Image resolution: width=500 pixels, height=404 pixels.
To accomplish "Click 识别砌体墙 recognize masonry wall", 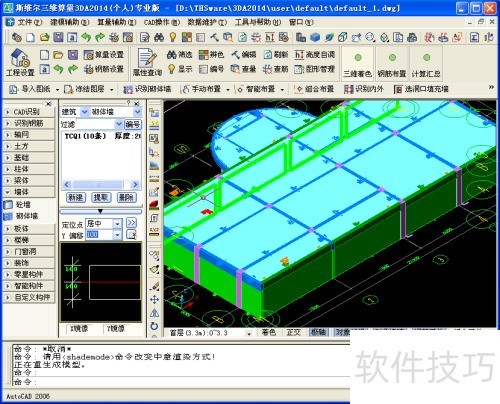I will 147,89.
